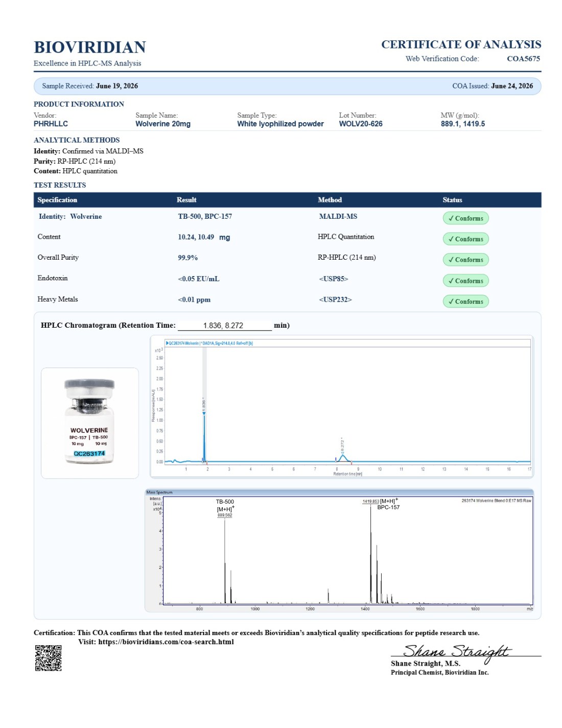Click the Conforms badge for Overall Purity

(x=465, y=260)
